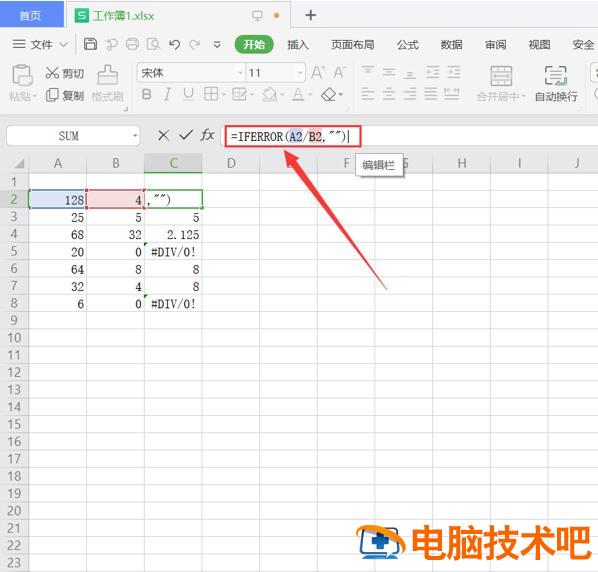Align text right
The width and height of the screenshot is (598, 572).
(x=410, y=94)
